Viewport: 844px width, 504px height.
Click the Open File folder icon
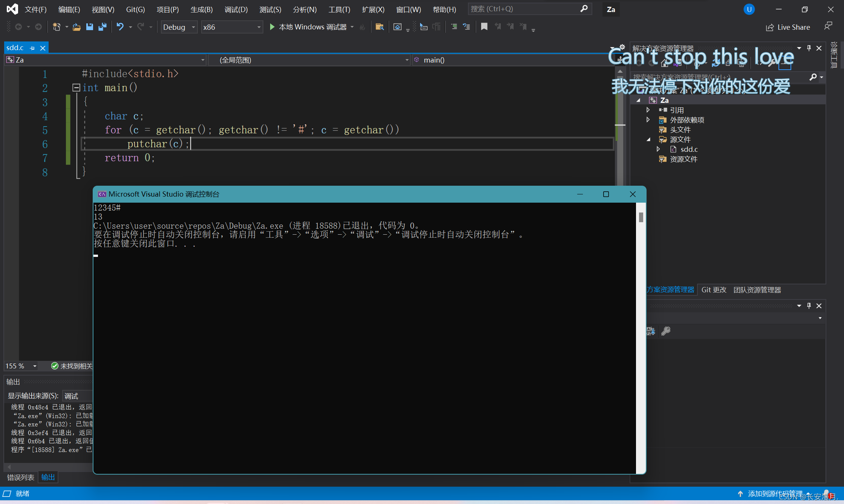[76, 27]
